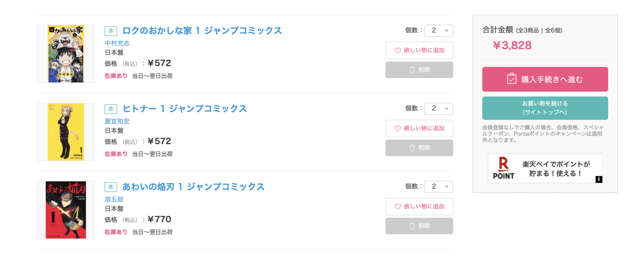Open author link 溶五郎
Viewport: 644px width, 257px height.
[x=114, y=199]
